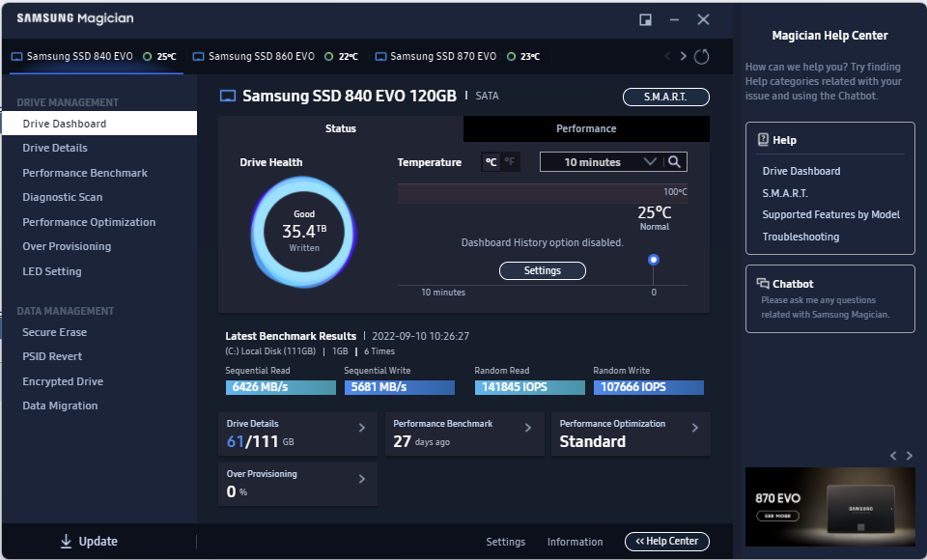Go to previous ad banner in Help Center
The height and width of the screenshot is (560, 927).
click(893, 456)
